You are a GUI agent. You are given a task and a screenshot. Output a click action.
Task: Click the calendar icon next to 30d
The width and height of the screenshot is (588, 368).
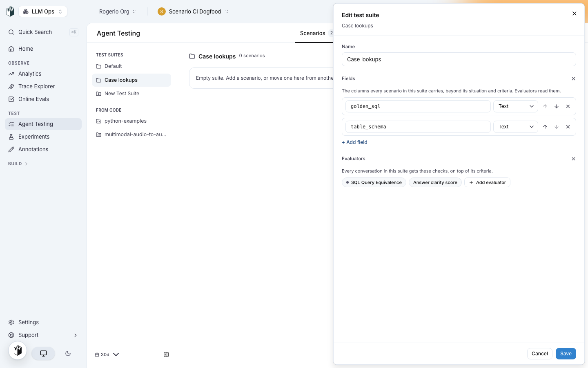pos(97,355)
